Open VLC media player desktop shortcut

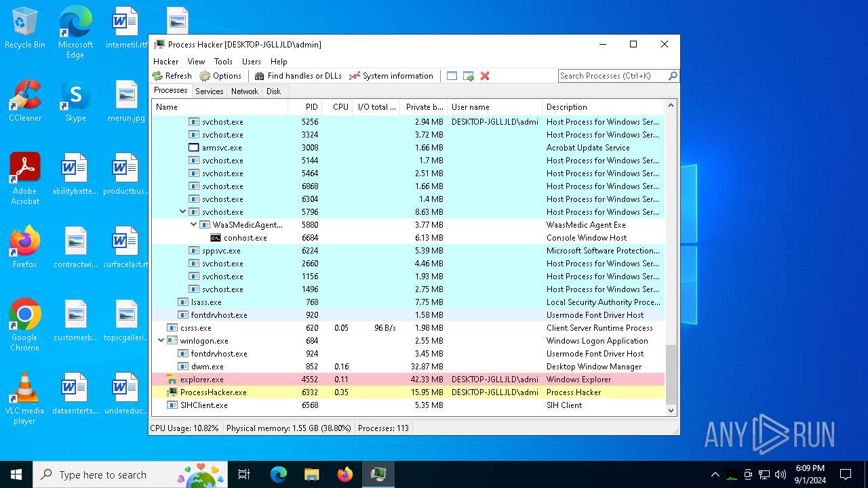[25, 399]
